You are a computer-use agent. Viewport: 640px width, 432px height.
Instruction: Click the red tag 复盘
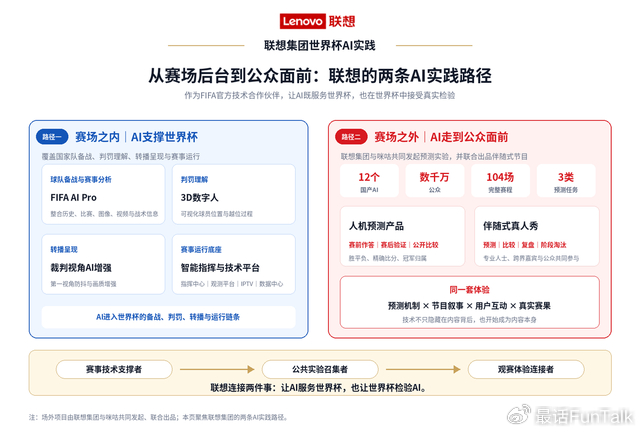pyautogui.click(x=528, y=245)
